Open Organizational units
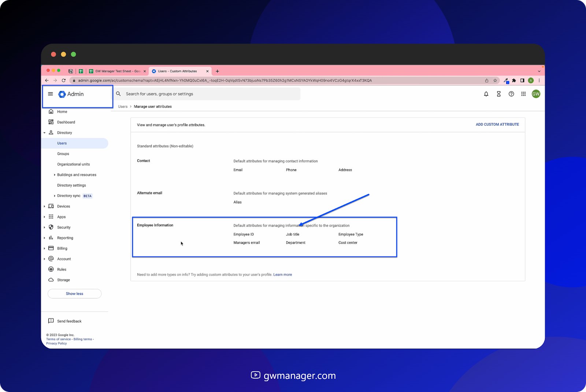This screenshot has width=586, height=392. pos(73,164)
